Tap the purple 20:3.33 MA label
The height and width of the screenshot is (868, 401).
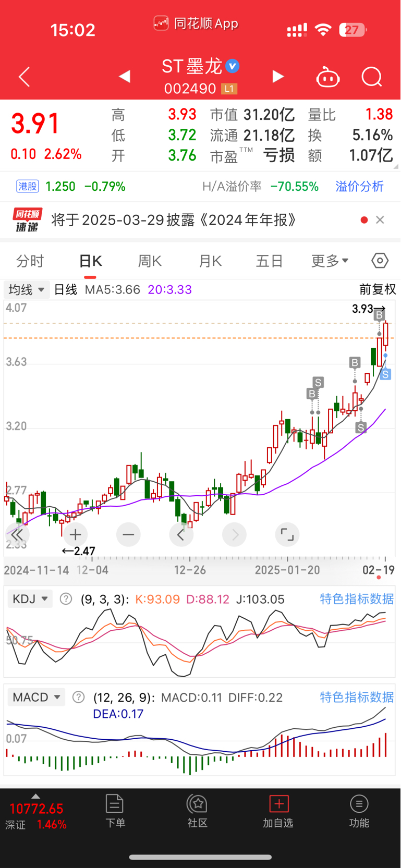coord(170,289)
